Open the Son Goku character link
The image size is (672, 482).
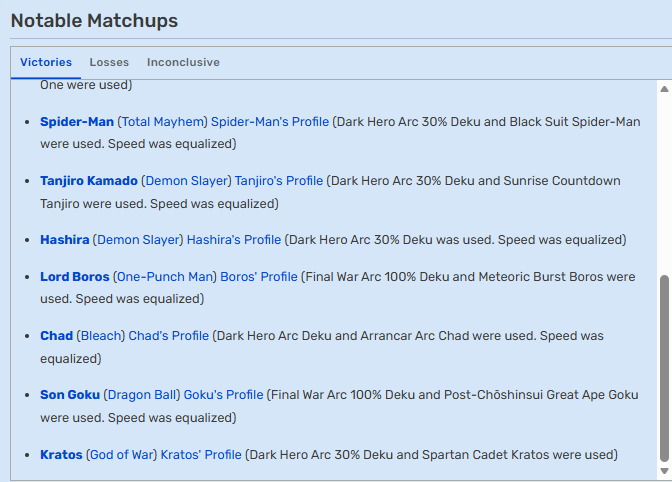tap(70, 395)
